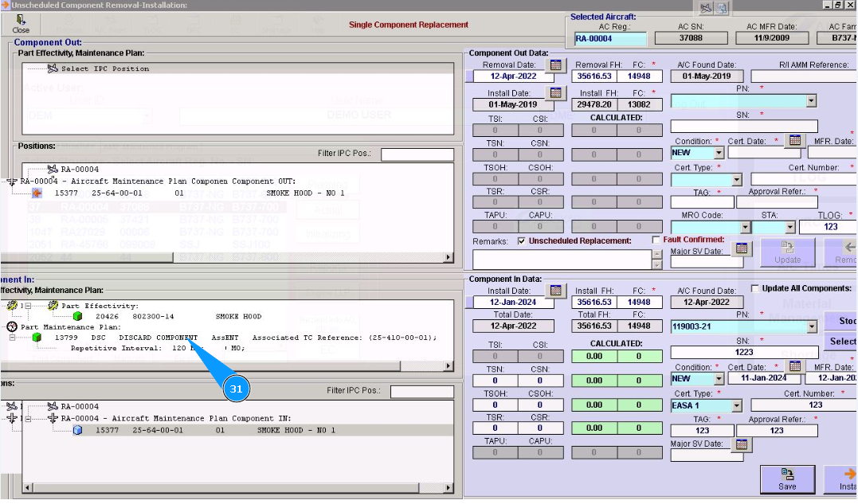Click the Update button
858x504 pixels.
[x=787, y=253]
